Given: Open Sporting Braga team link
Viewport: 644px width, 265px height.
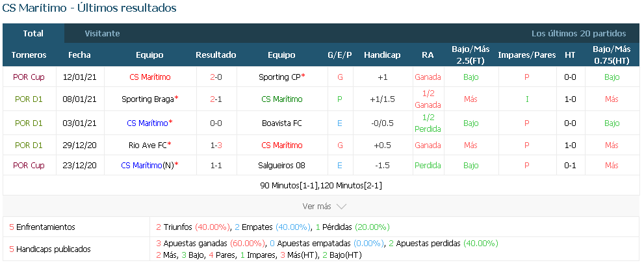Looking at the screenshot, I should (x=148, y=99).
